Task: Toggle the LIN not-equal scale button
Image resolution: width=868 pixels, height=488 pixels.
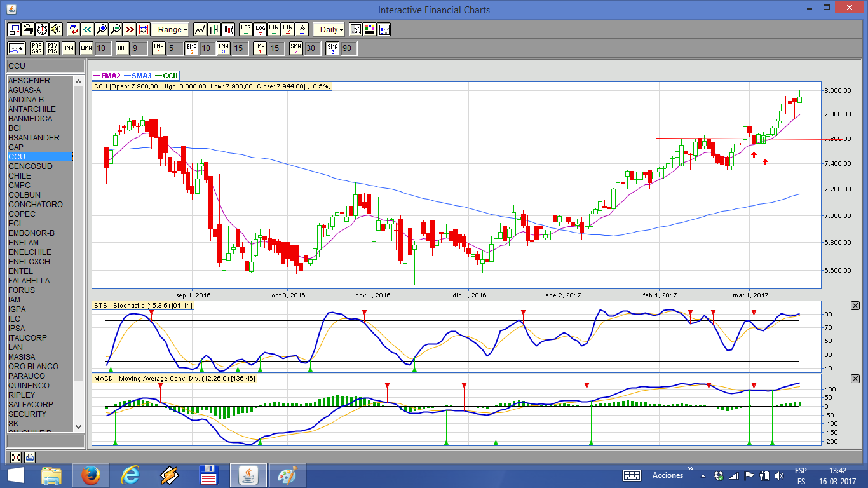Action: [x=288, y=29]
